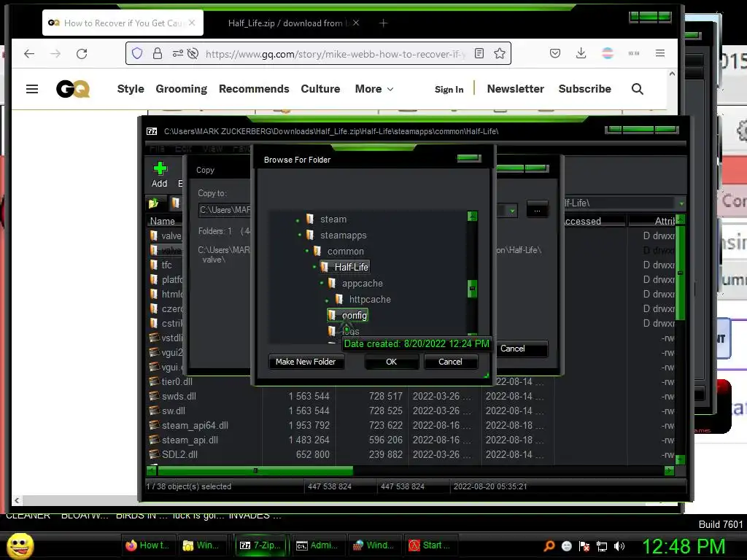Open the Style section on GQ

coord(131,88)
